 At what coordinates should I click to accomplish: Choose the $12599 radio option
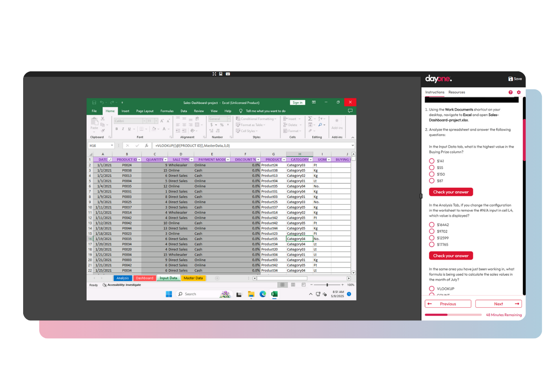(432, 238)
